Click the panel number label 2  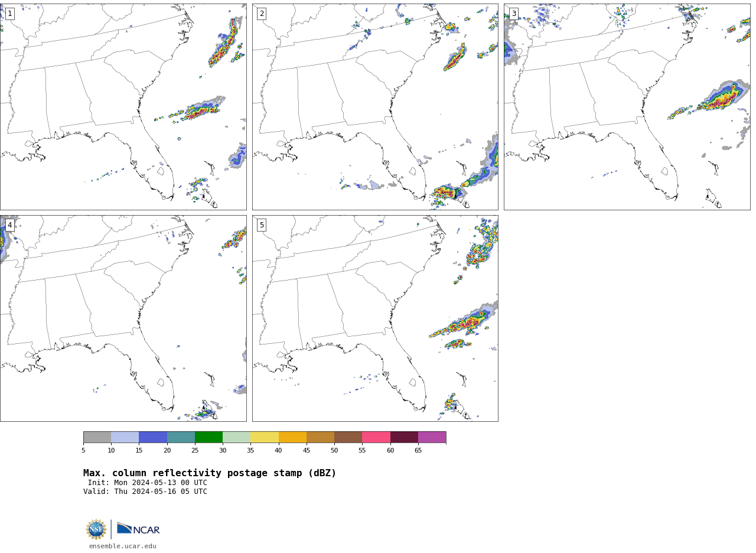[262, 14]
